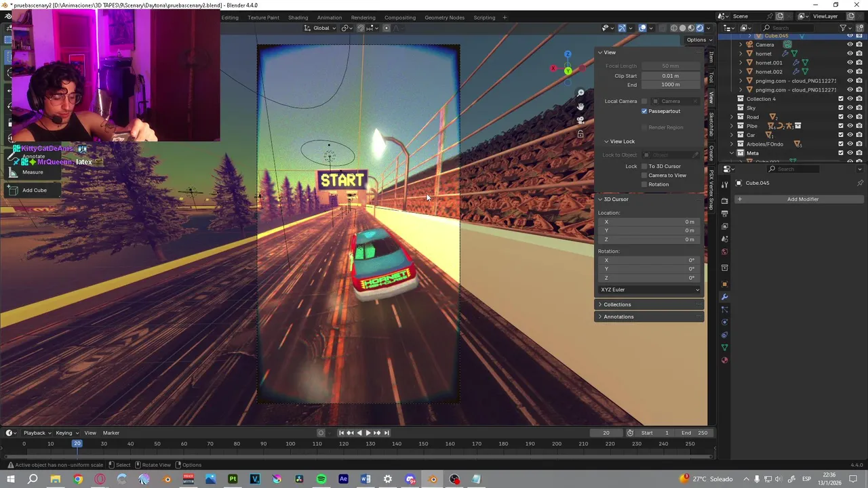Open the Render properties tab icon
The width and height of the screenshot is (868, 488).
pos(724,201)
